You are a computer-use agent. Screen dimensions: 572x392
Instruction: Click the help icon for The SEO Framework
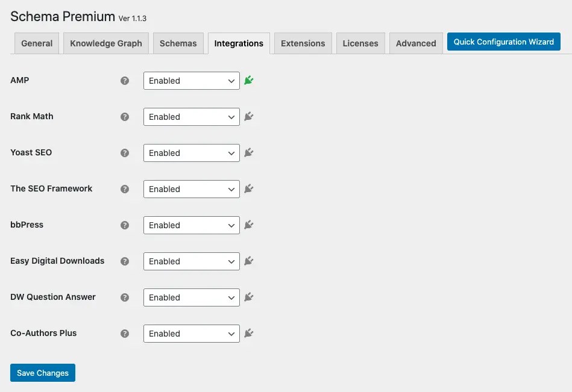tap(125, 189)
